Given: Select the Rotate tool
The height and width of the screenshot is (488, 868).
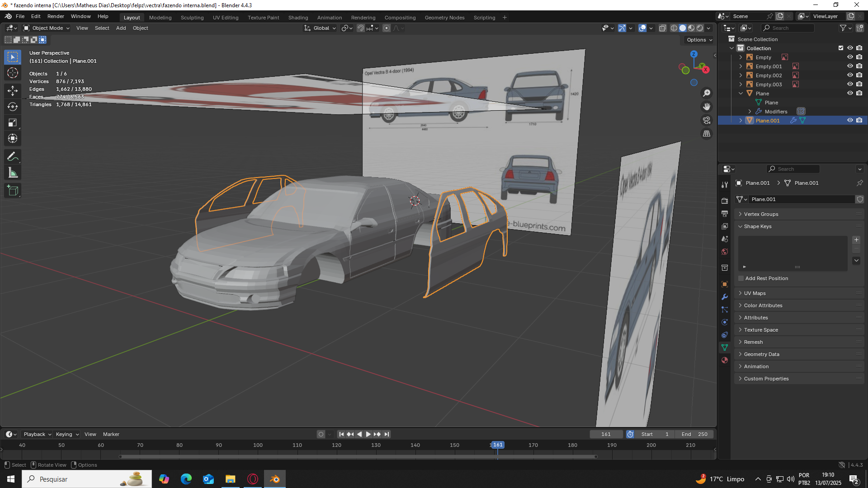Looking at the screenshot, I should (x=13, y=107).
